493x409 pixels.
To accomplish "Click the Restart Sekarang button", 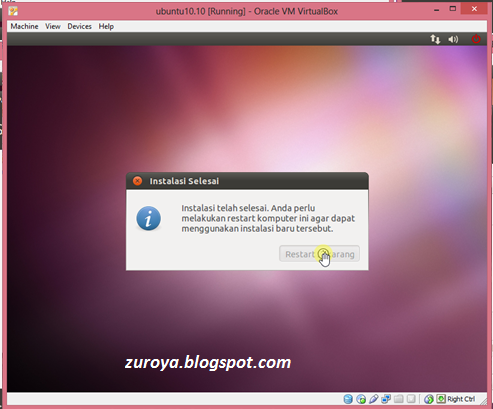I will [x=319, y=254].
